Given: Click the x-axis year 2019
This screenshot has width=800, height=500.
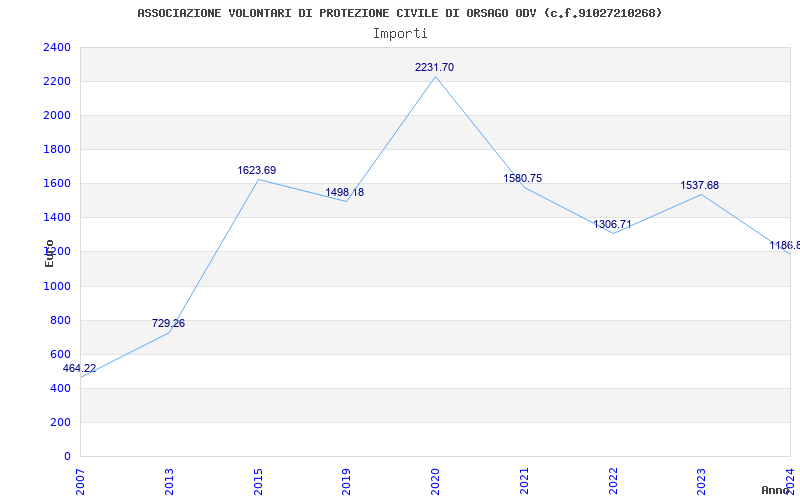Looking at the screenshot, I should click(x=346, y=481).
